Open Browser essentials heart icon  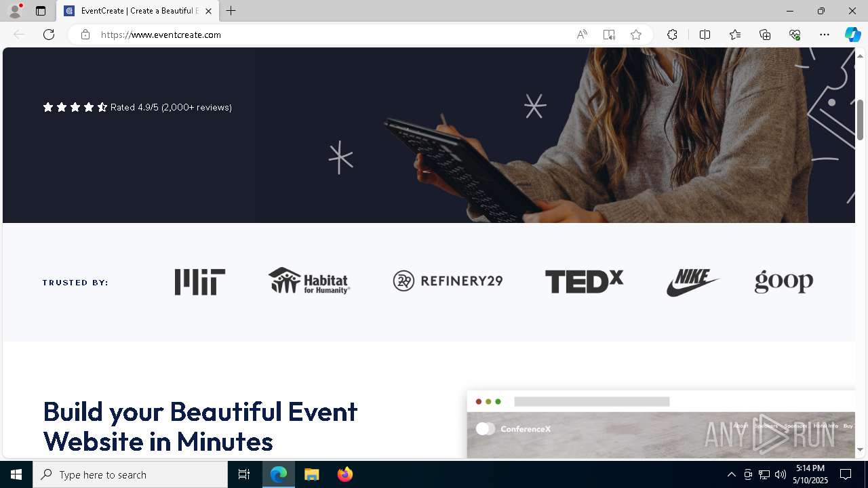pyautogui.click(x=795, y=35)
